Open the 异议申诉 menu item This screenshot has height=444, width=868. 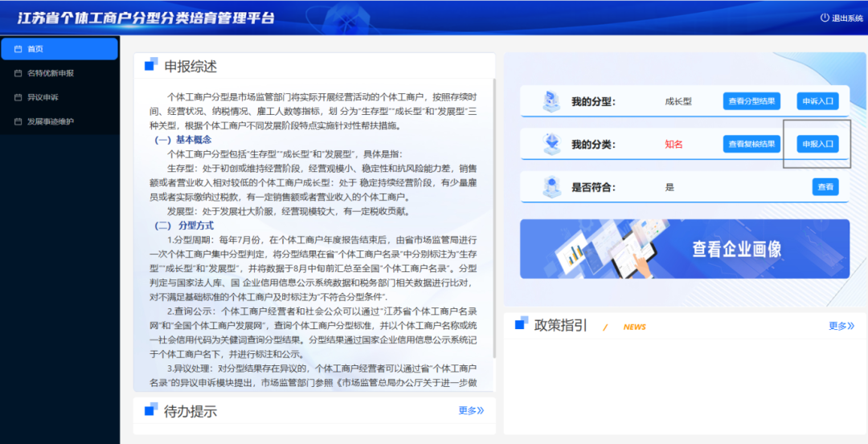point(59,97)
